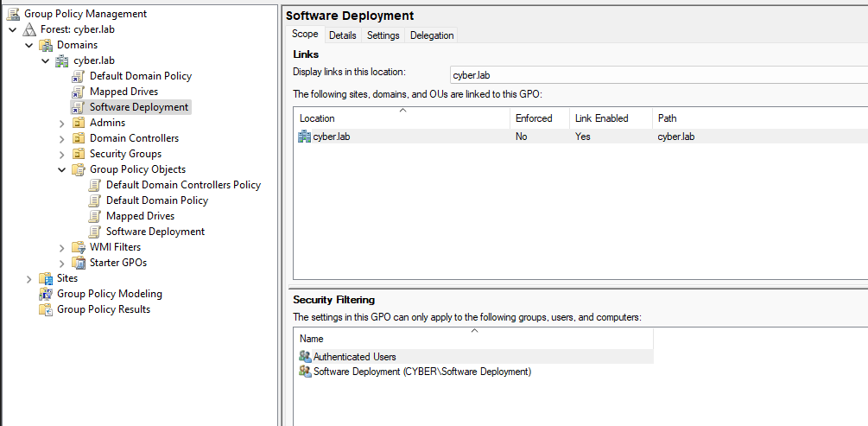Click the Starter GPOs folder icon
Screen dimensions: 868x426
[79, 263]
